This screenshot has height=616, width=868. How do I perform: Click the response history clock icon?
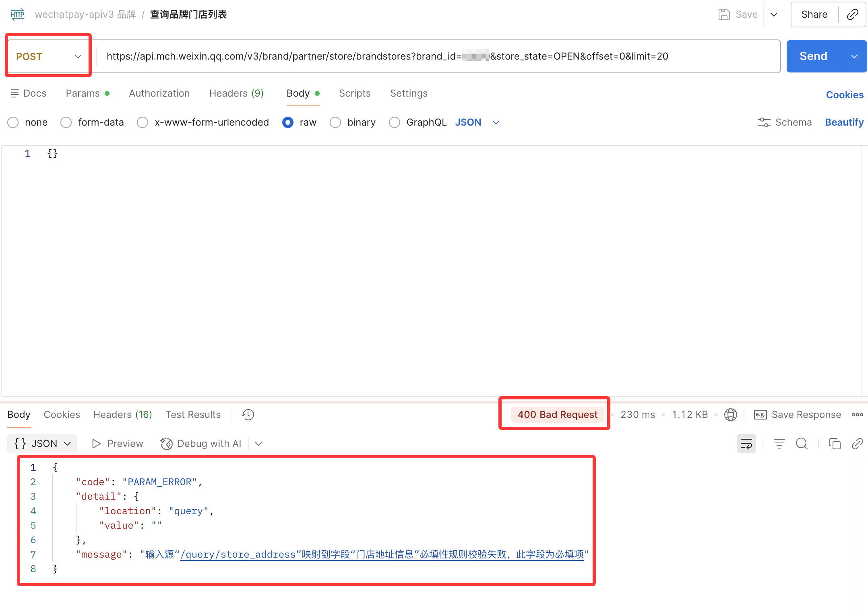[248, 415]
